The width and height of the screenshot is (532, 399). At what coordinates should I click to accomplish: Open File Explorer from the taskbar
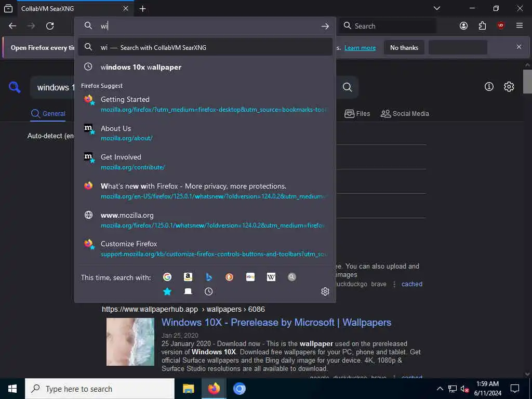tap(188, 389)
